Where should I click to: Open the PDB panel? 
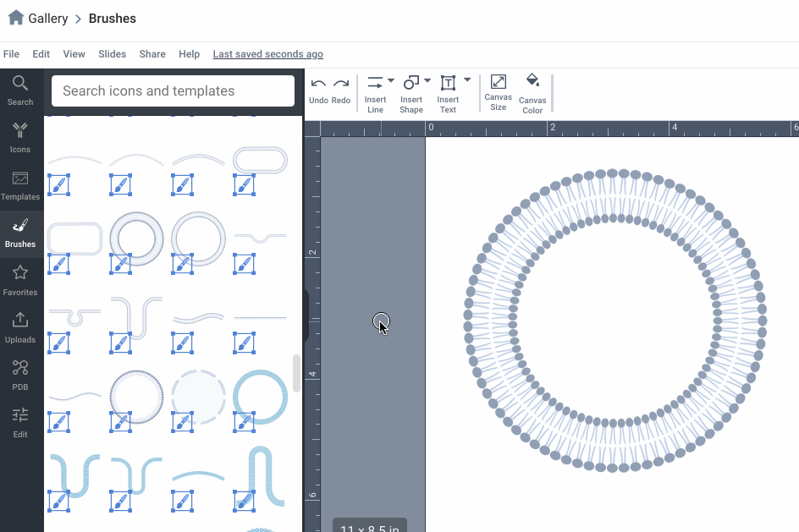[x=20, y=375]
